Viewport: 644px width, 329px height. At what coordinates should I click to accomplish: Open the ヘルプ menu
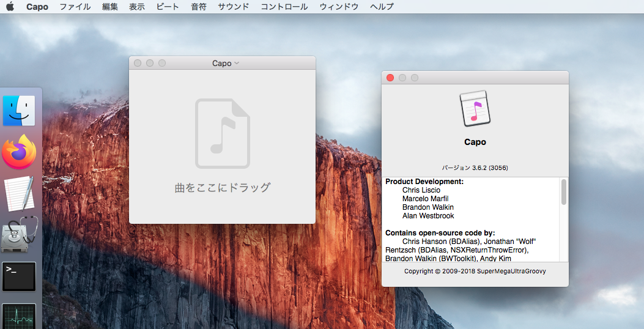click(x=382, y=7)
